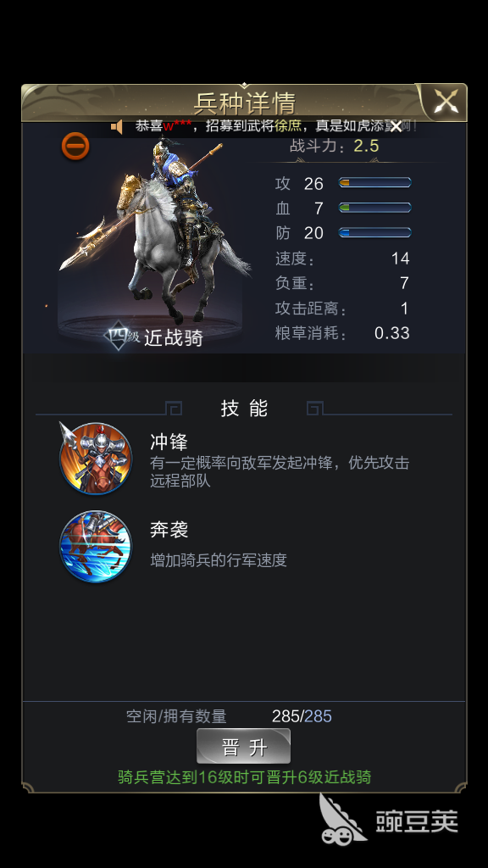Tap the green promotion requirement hint
The width and height of the screenshot is (488, 868).
(x=244, y=777)
